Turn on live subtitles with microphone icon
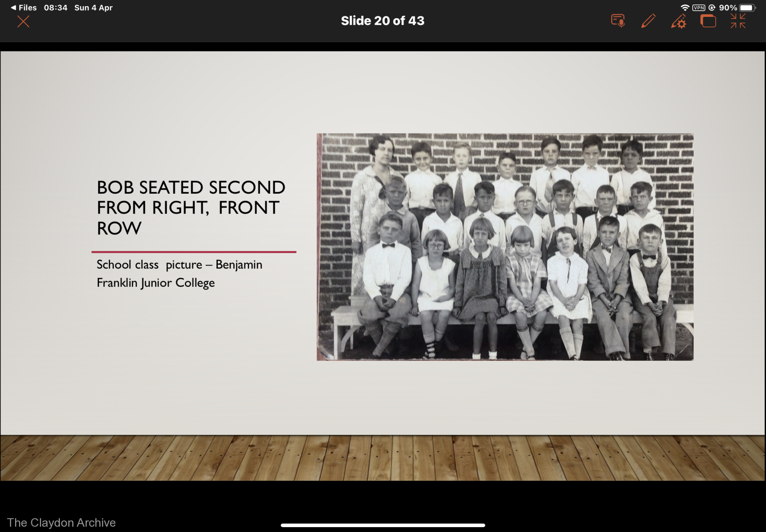This screenshot has height=532, width=766. [x=618, y=21]
